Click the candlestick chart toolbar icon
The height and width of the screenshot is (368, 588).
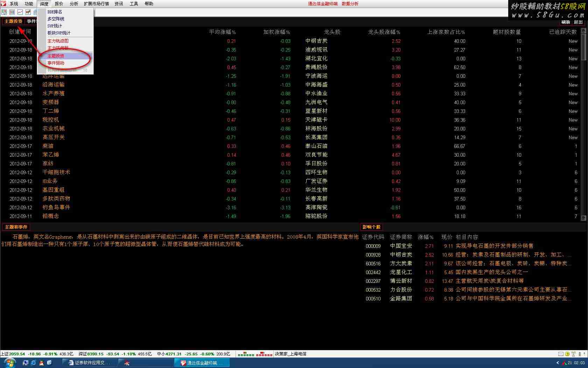tap(28, 12)
